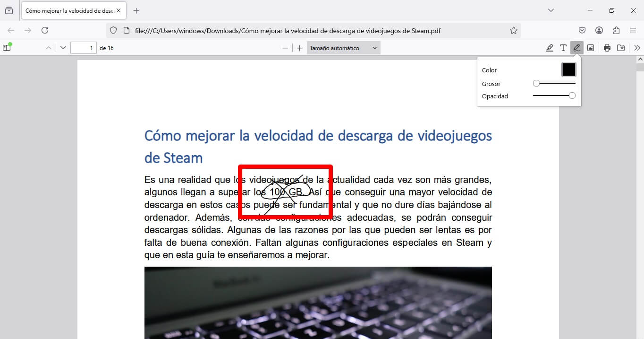The height and width of the screenshot is (339, 644).
Task: Close the Cómo mejorar la velocidad tab
Action: tap(119, 10)
